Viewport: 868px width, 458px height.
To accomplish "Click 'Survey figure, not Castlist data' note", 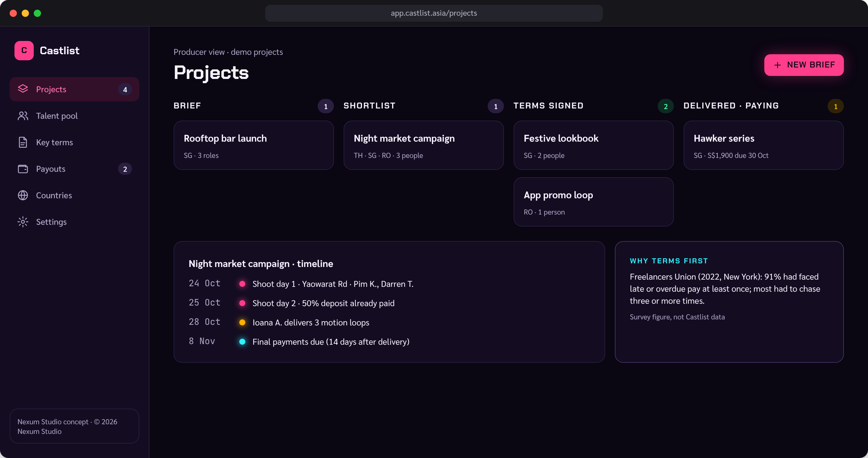I will (x=677, y=317).
